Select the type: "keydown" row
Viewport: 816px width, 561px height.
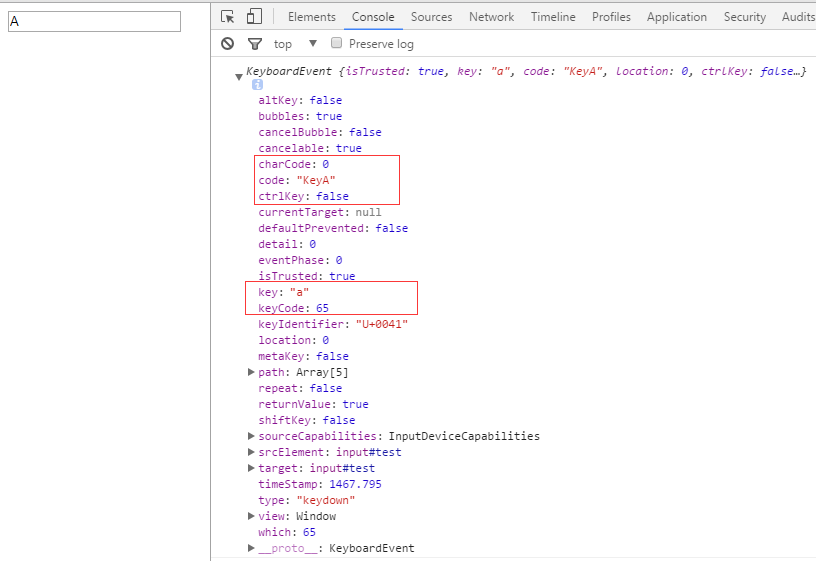[307, 500]
